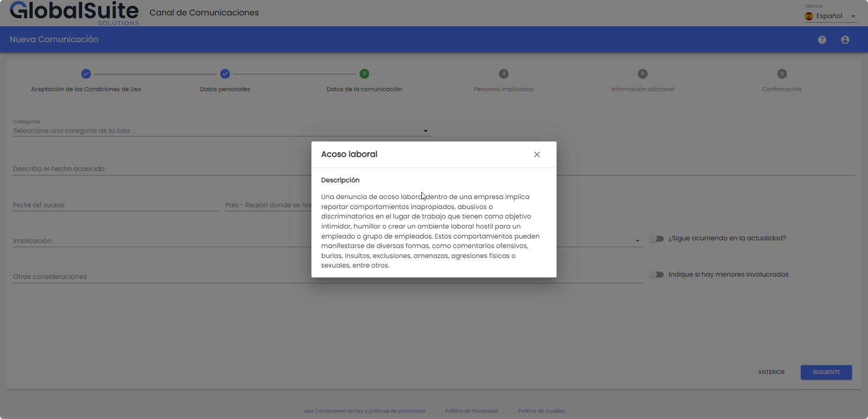Expand the Implicación dropdown arrow
Viewport: 868px width, 419px height.
pyautogui.click(x=637, y=241)
